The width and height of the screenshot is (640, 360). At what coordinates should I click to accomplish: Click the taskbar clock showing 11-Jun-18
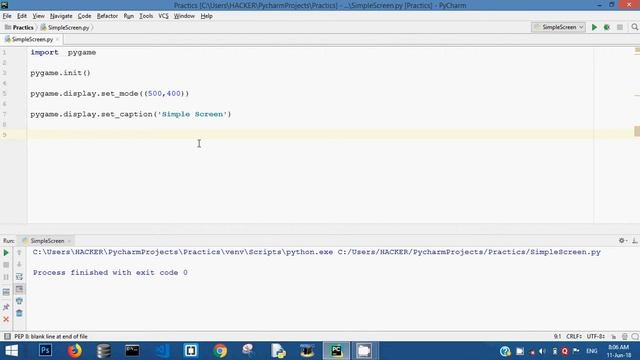619,351
